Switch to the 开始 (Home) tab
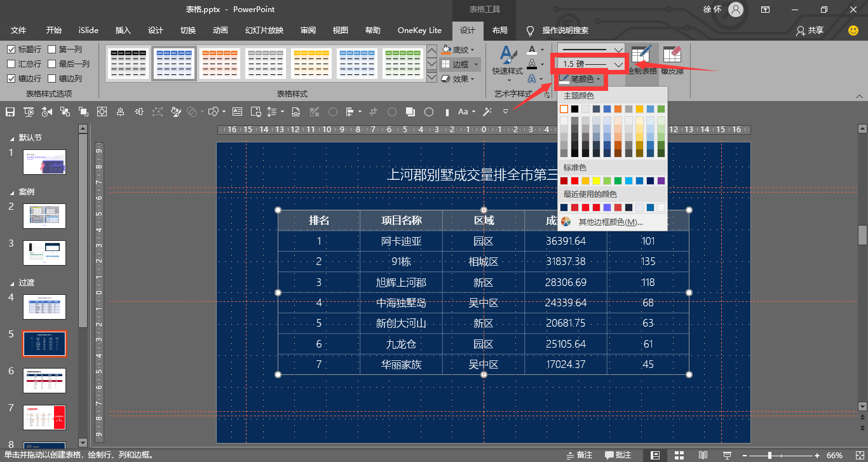 coord(54,31)
